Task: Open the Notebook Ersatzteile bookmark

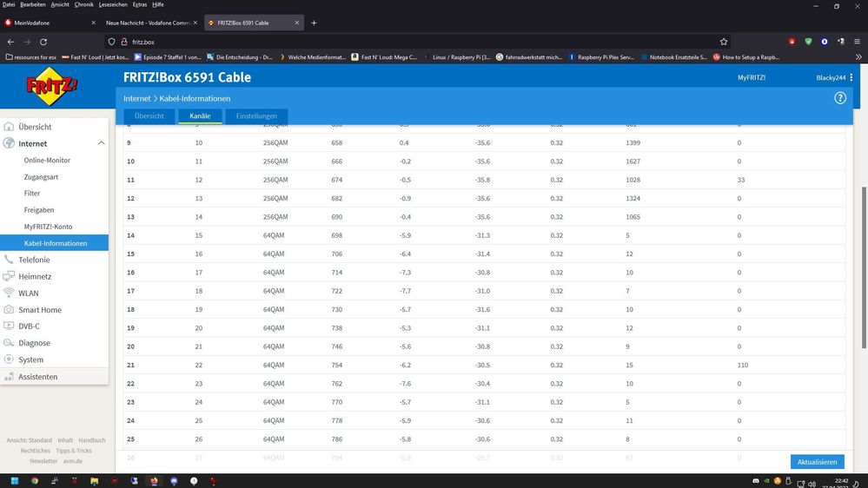Action: [x=673, y=57]
